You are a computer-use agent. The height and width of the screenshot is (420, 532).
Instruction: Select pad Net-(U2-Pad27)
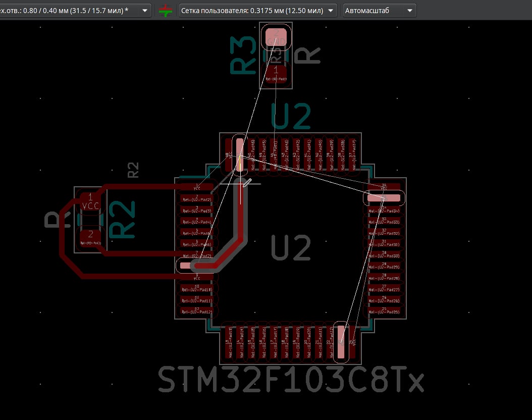[x=384, y=288]
